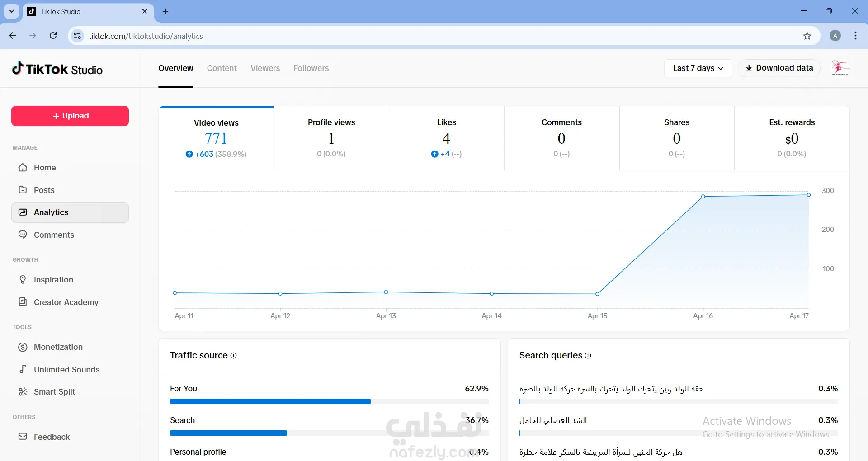Open the Feedback envelope icon
This screenshot has width=868, height=461.
(23, 437)
